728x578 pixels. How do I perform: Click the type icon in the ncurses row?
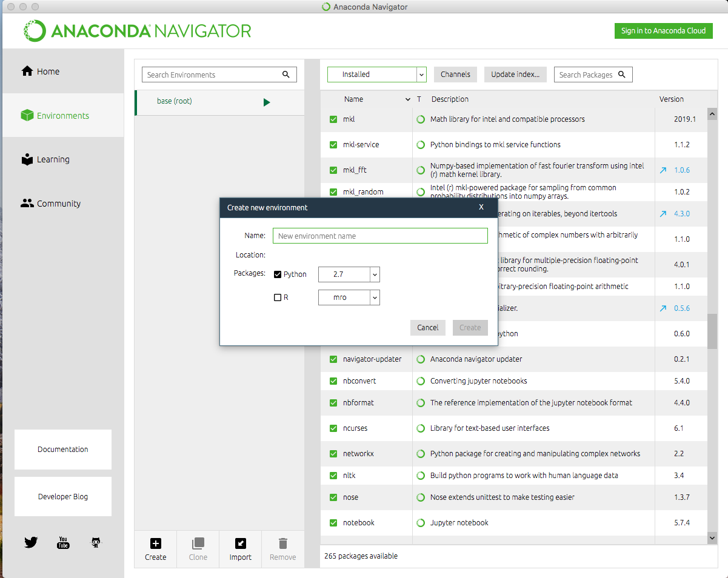421,428
